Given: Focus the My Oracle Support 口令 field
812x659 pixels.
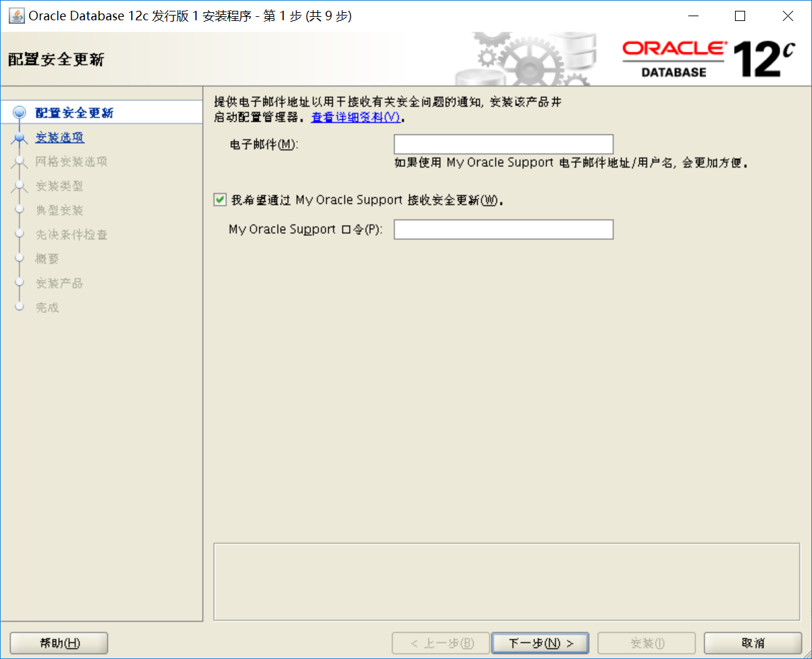Looking at the screenshot, I should point(503,229).
